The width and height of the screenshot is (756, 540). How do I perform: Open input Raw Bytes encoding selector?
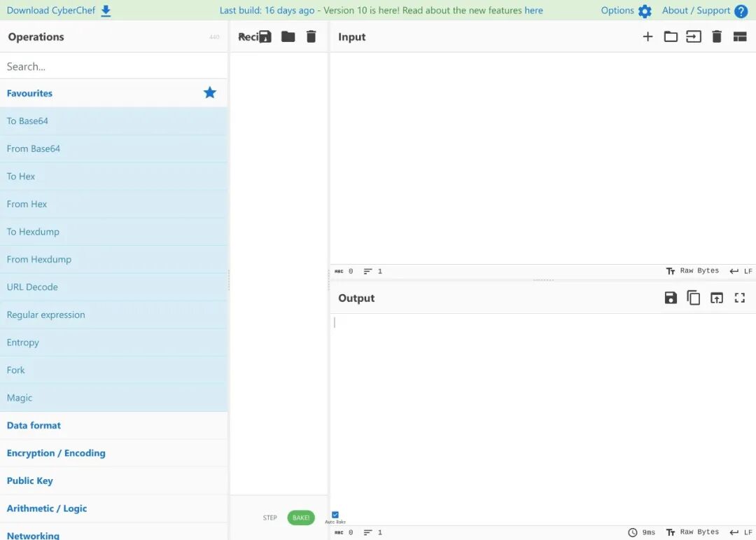692,271
